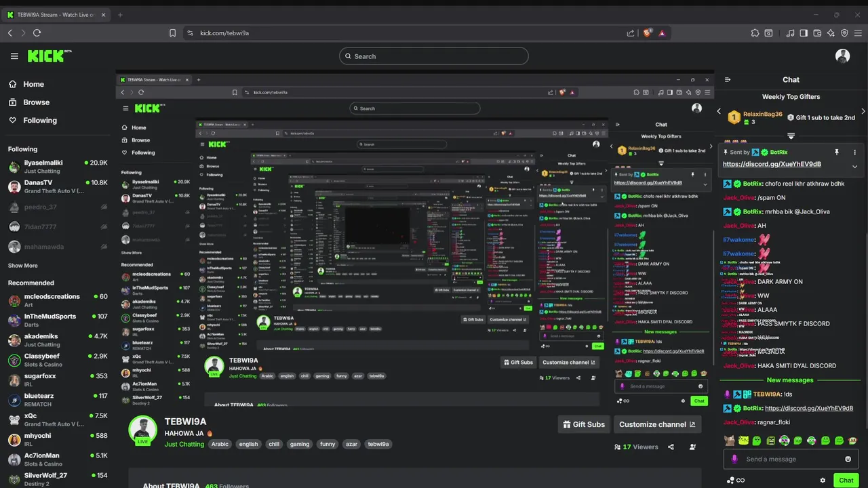
Task: Insert the yellow cat emote
Action: (x=743, y=441)
